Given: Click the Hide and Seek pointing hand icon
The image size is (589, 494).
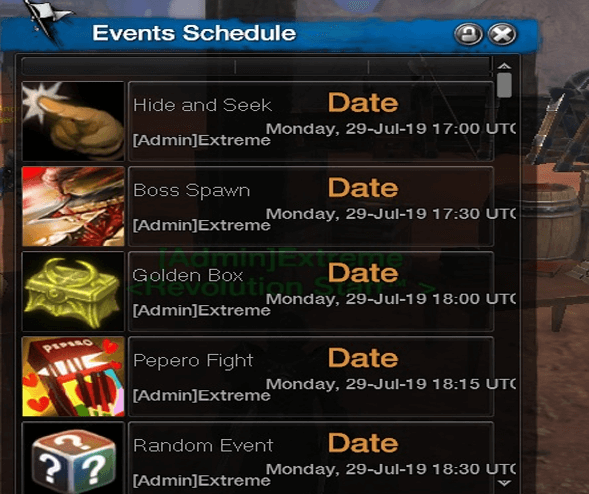Looking at the screenshot, I should 73,121.
